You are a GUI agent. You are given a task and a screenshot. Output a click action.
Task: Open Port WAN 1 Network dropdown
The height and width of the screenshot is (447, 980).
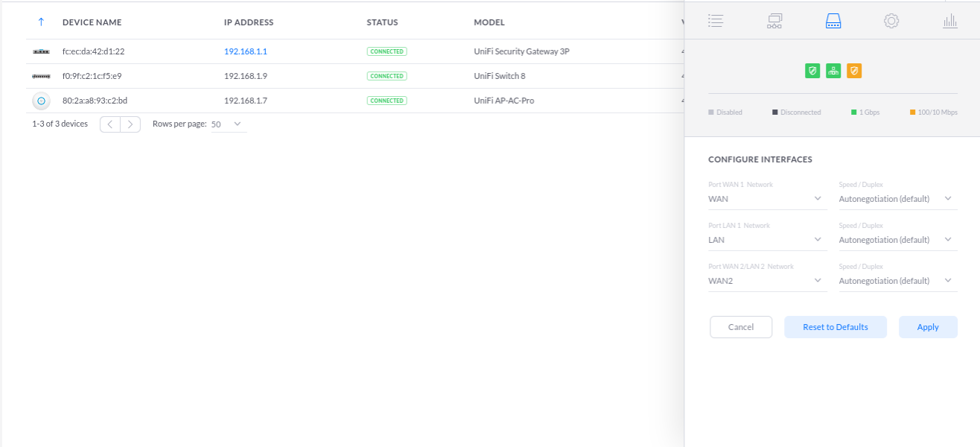767,199
